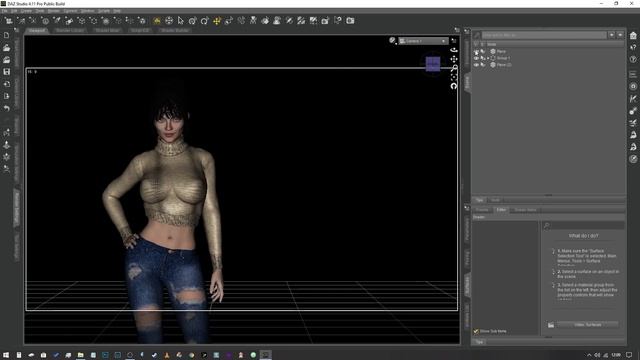The image size is (640, 360).
Task: Click the draw style sphere icon beside the camera selector
Action: [392, 40]
